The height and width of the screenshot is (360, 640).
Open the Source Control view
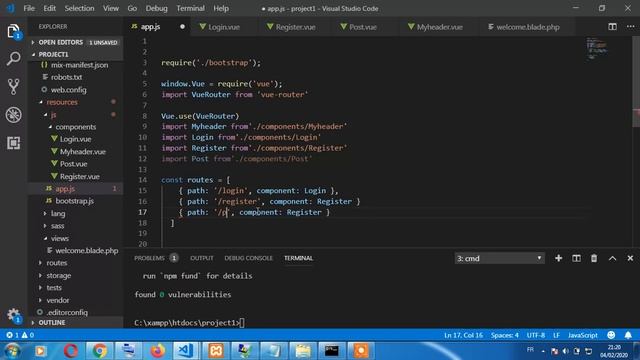tap(13, 87)
